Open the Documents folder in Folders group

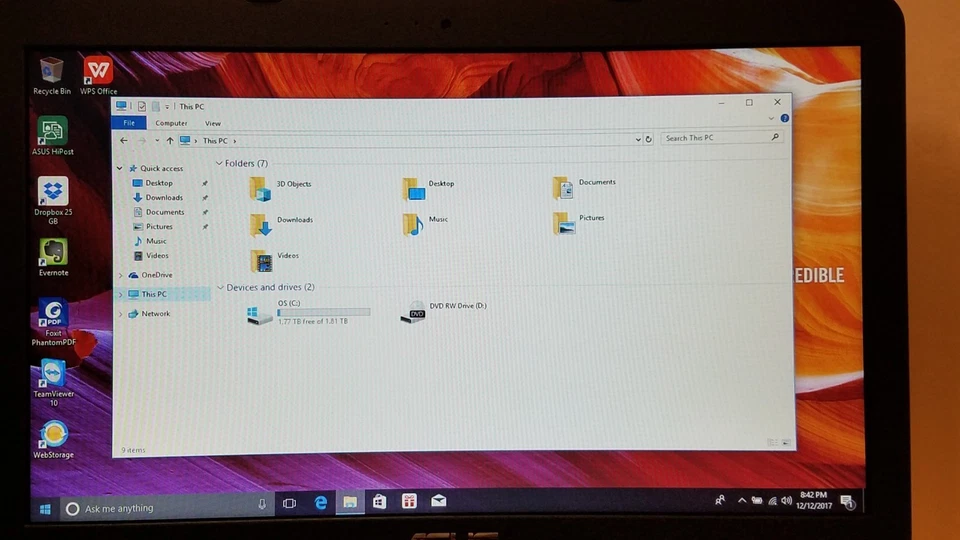click(x=584, y=187)
